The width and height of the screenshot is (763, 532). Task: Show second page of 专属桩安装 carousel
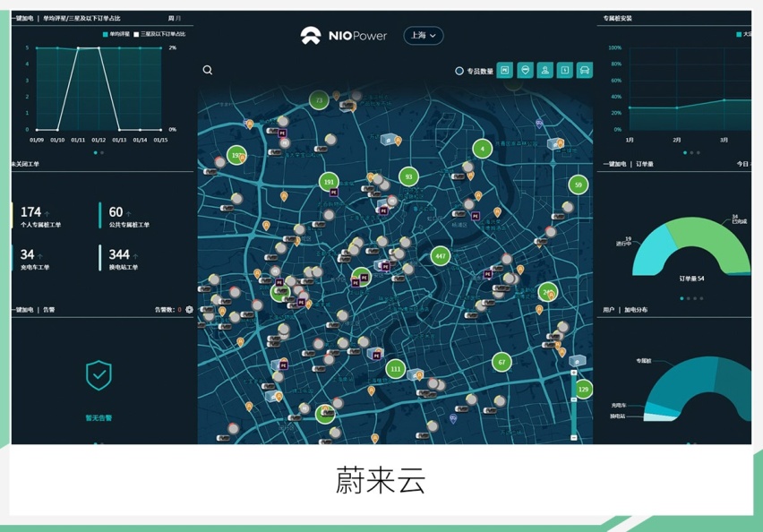(691, 153)
